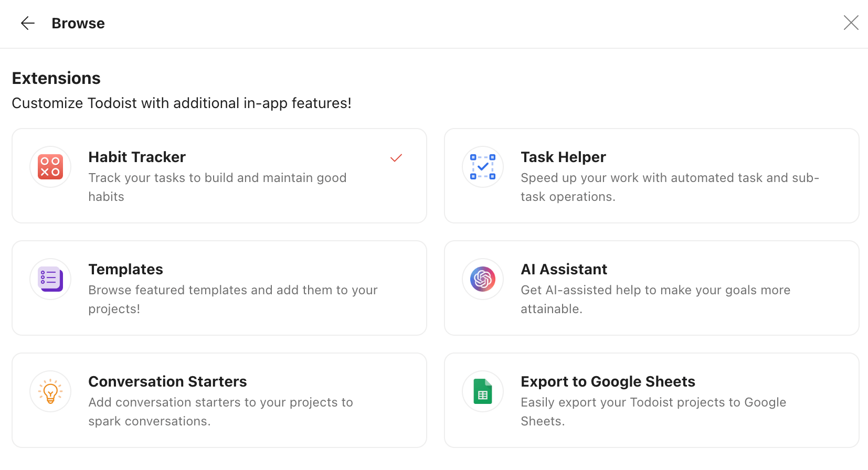Image resolution: width=868 pixels, height=470 pixels.
Task: Click the Google Sheets green icon
Action: [483, 391]
